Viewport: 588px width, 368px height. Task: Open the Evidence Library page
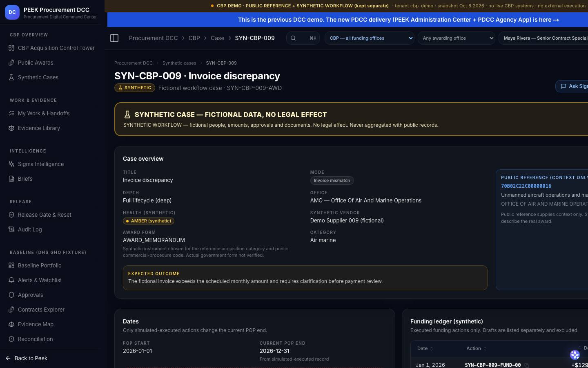point(51,128)
